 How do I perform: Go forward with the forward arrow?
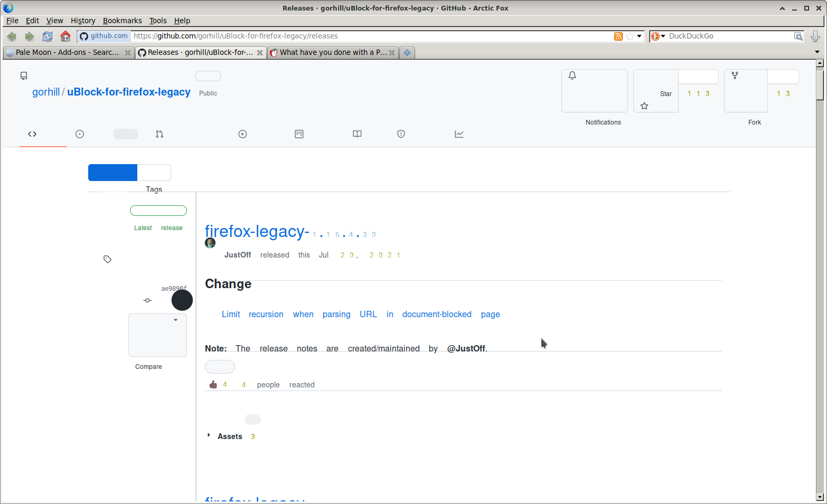(30, 36)
